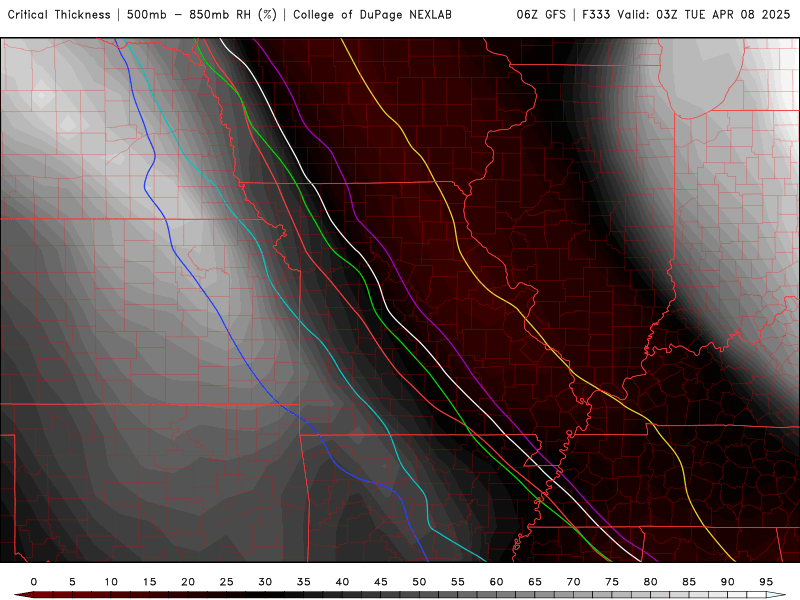The image size is (800, 600).
Task: Click the 'College of DuPage NEXLAB' text
Action: (x=372, y=15)
